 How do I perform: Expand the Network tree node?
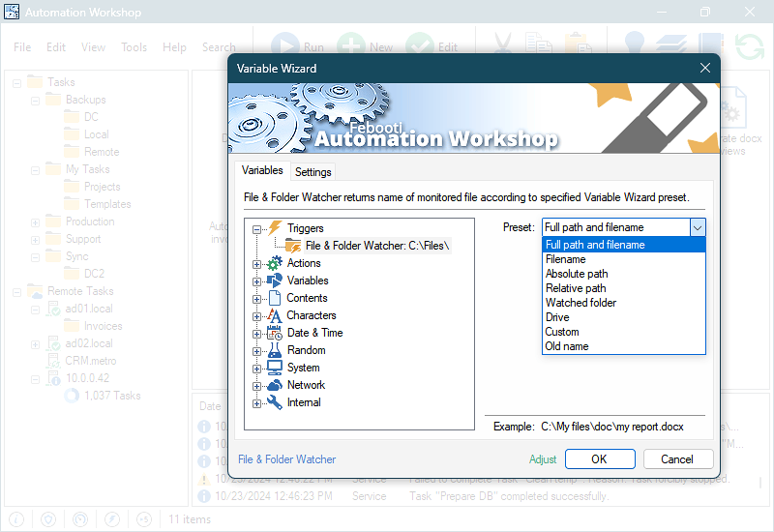[256, 386]
